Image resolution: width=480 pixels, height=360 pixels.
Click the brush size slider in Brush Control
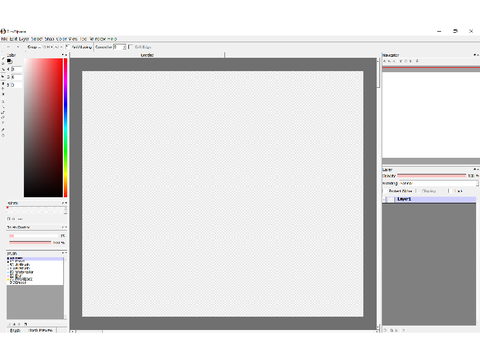pos(34,236)
